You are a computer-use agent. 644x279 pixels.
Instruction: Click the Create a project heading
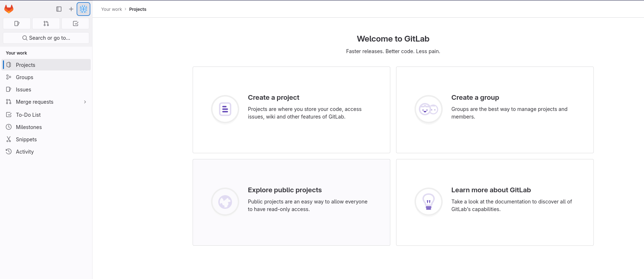click(274, 98)
